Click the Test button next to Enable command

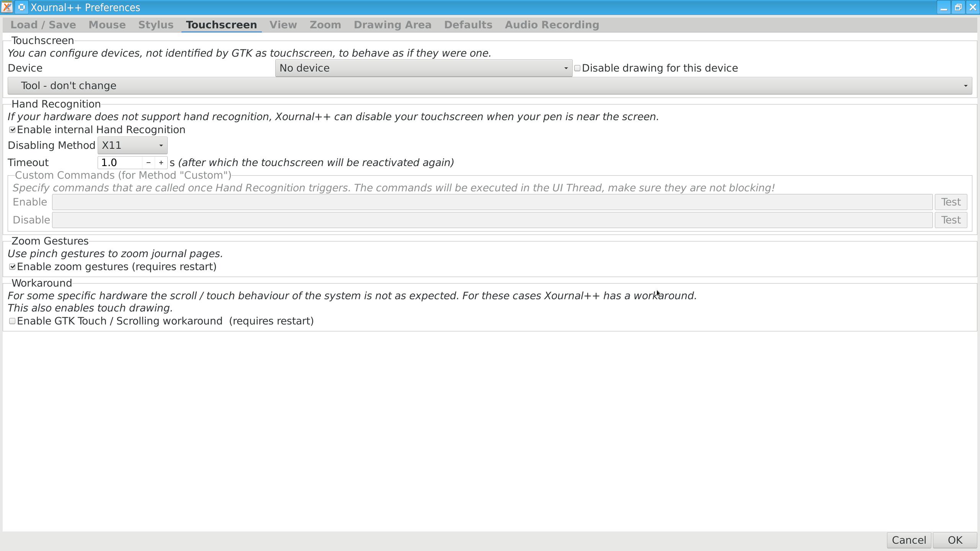coord(951,202)
